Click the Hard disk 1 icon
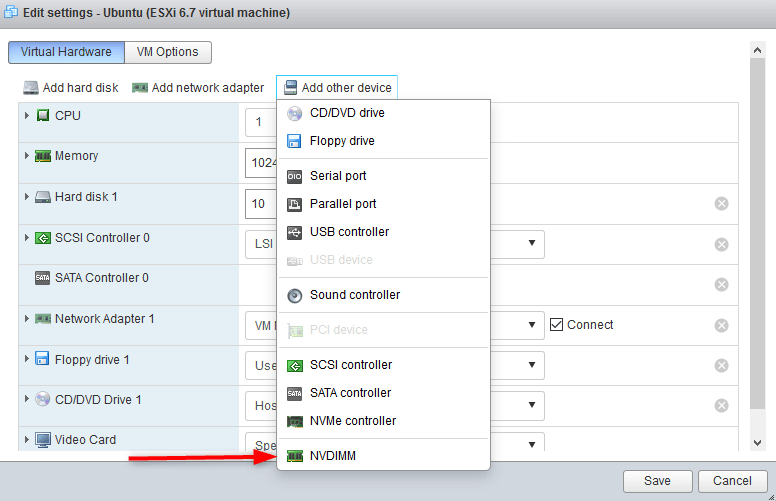Viewport: 776px width, 501px height. click(43, 198)
